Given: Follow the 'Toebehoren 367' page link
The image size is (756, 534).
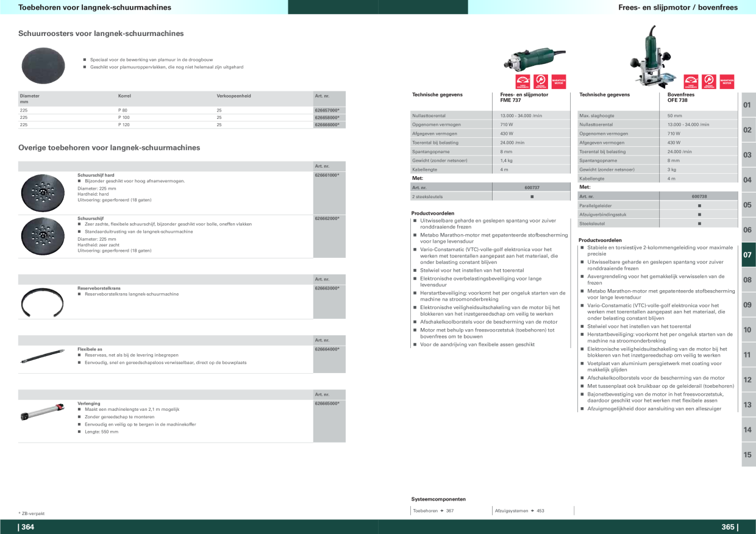Looking at the screenshot, I should coord(433,511).
